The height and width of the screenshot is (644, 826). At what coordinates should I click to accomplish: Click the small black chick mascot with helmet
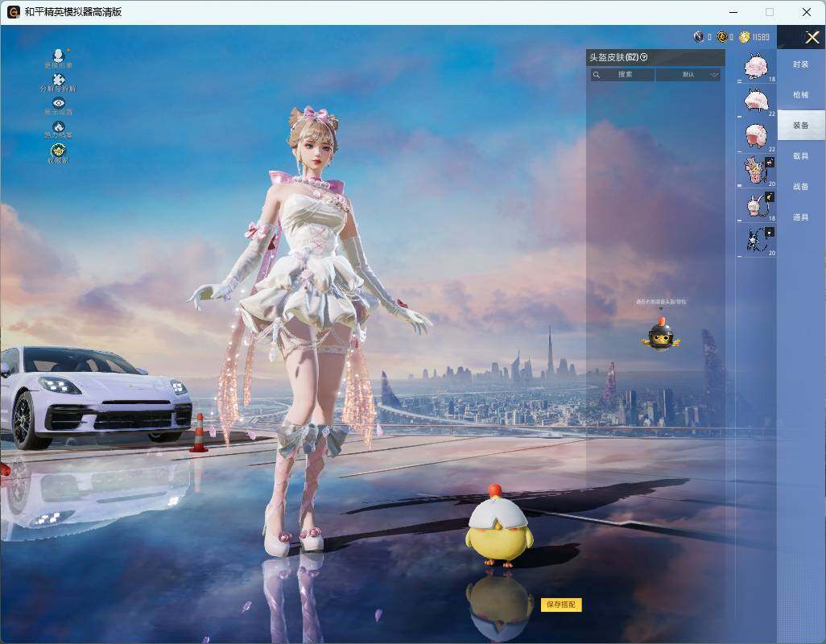click(x=661, y=334)
